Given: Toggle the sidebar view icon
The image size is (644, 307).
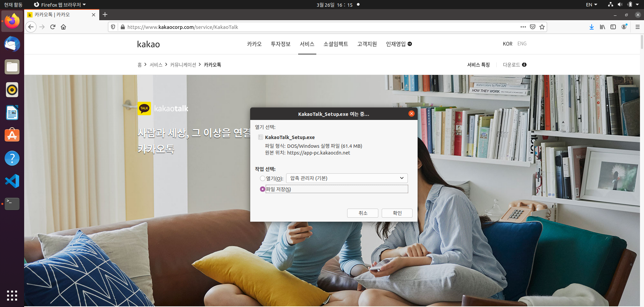Looking at the screenshot, I should click(613, 27).
